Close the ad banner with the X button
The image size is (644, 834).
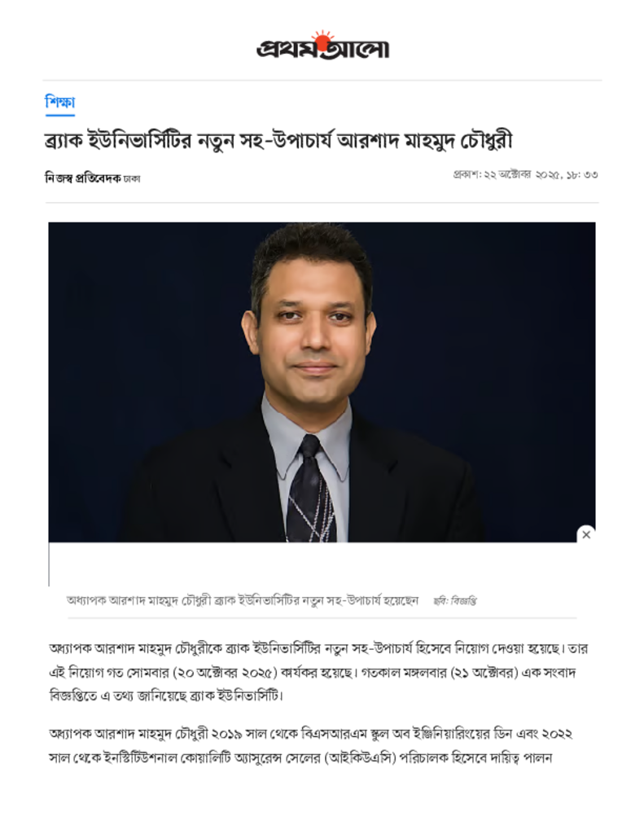click(586, 534)
